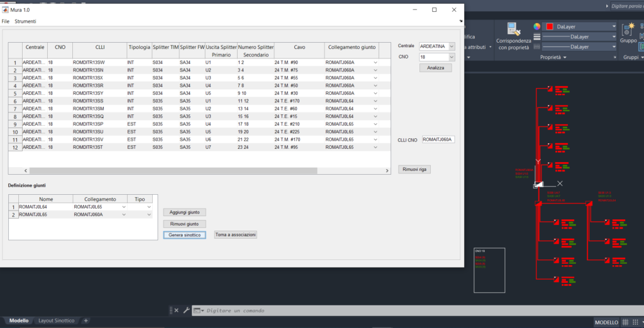The height and width of the screenshot is (328, 644).
Task: Click ROMAITJ0L65 in Nome column of giunti
Action: click(x=46, y=215)
